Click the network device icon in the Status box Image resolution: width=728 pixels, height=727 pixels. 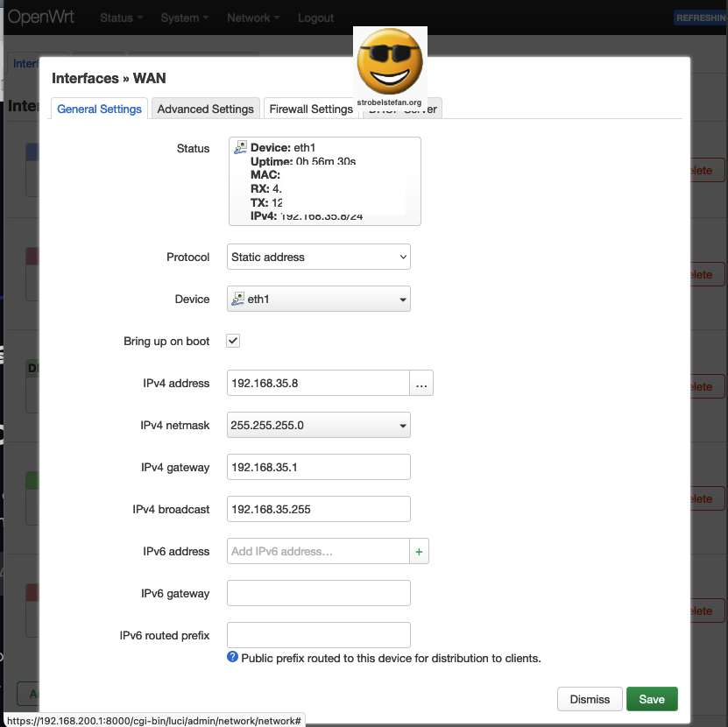(238, 147)
